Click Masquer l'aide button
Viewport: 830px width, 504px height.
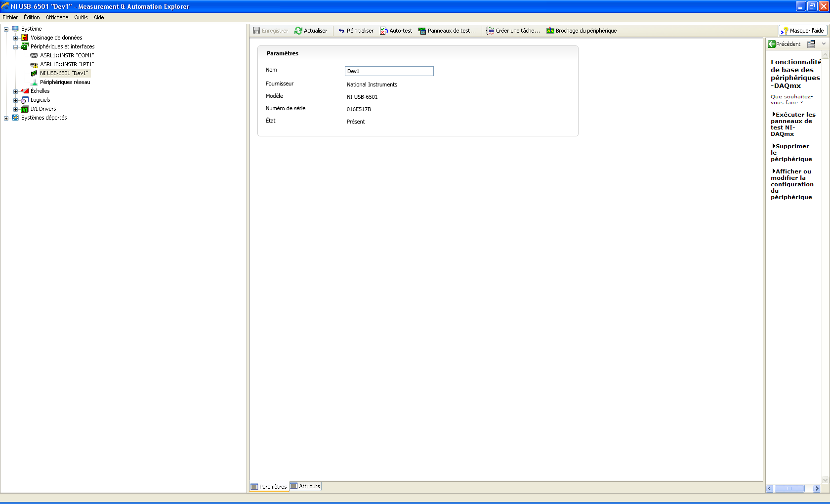803,31
